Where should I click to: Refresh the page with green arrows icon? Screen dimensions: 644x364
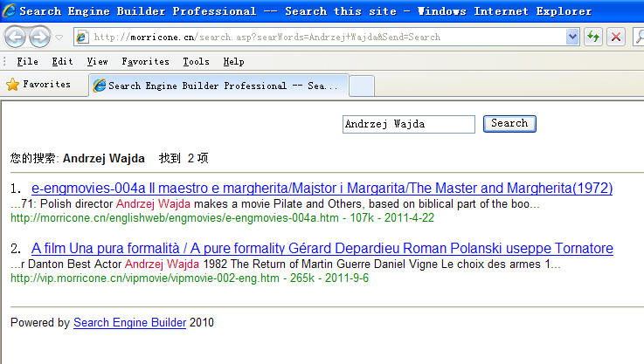tap(593, 37)
